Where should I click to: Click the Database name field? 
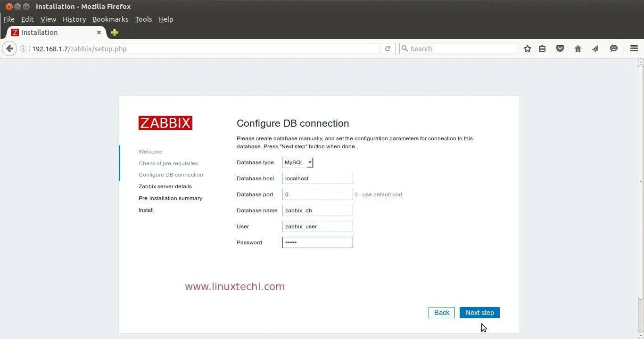coord(318,210)
